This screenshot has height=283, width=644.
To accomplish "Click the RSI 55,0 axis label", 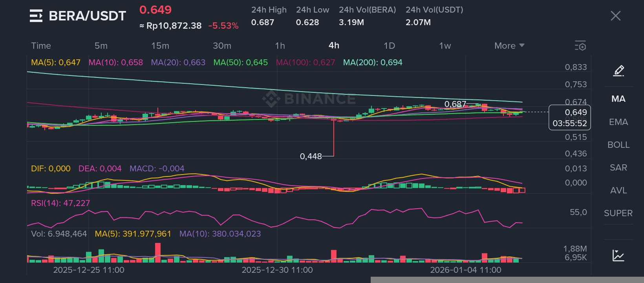I will [x=578, y=212].
